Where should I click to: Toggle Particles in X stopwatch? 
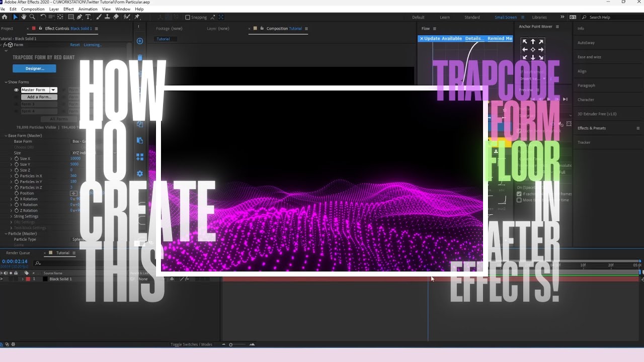(x=17, y=176)
